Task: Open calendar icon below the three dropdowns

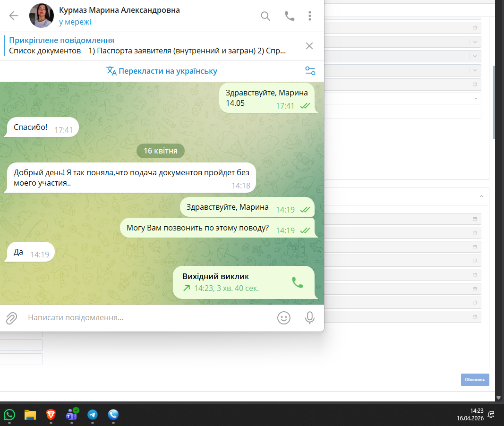Action: tap(475, 84)
